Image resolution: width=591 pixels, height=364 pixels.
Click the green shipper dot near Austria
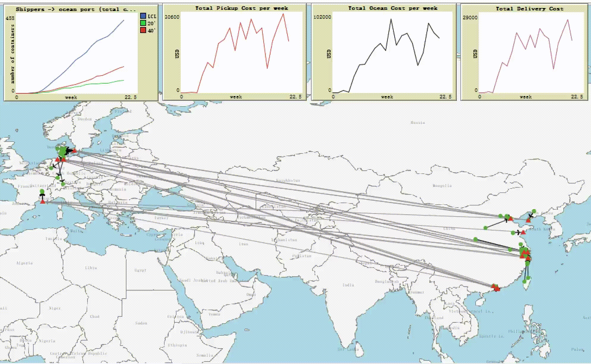[x=63, y=184]
